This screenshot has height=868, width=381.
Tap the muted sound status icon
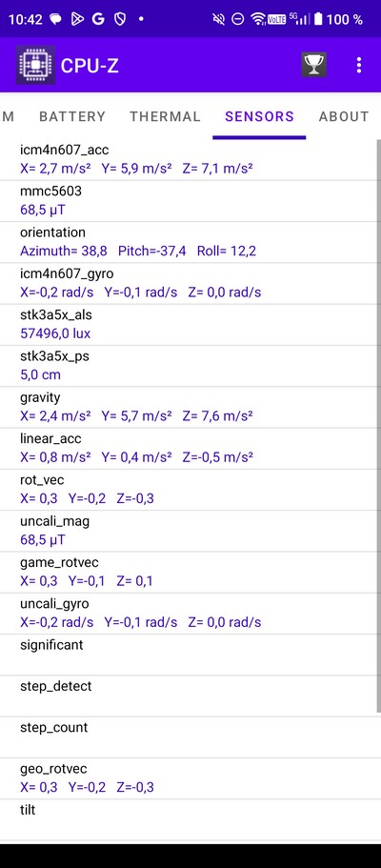(219, 19)
